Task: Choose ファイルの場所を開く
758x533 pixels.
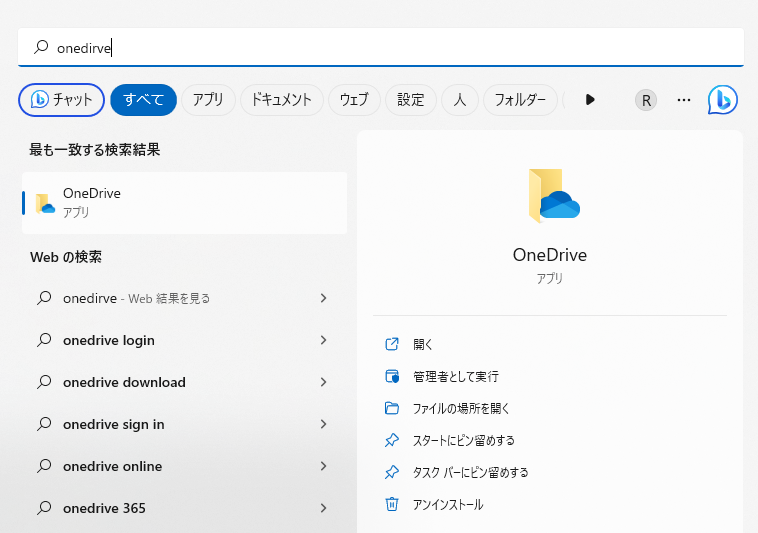Action: click(x=461, y=409)
